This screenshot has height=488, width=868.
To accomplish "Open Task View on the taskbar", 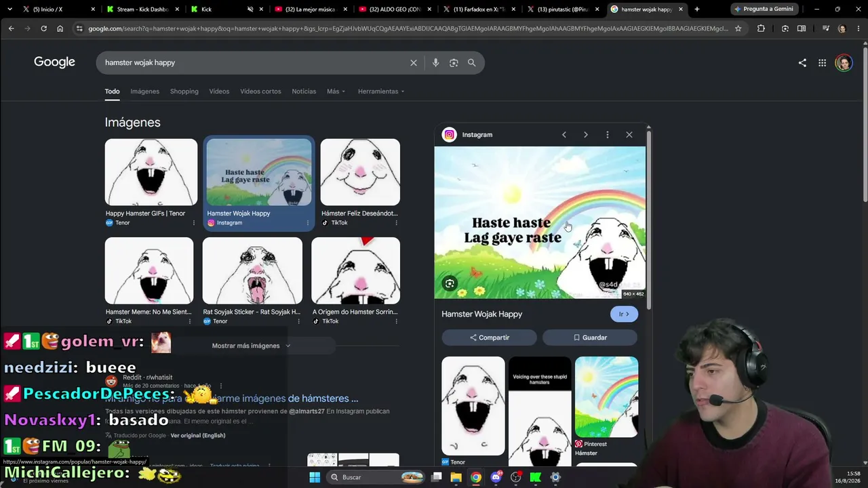I will [437, 477].
